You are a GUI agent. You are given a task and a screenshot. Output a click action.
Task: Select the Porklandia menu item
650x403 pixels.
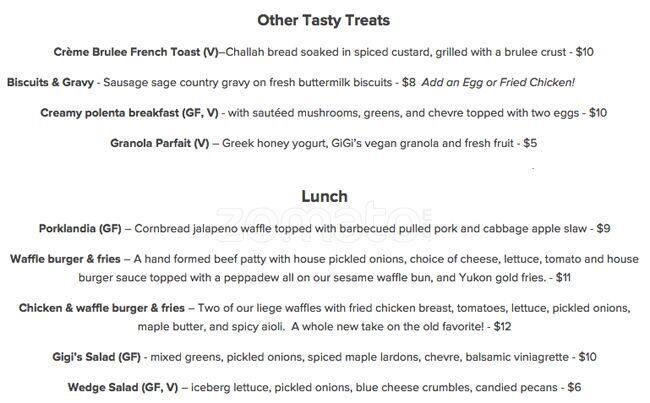click(79, 228)
